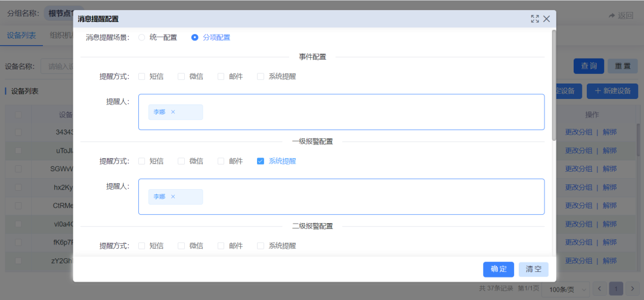The height and width of the screenshot is (300, 644).
Task: Expand the message reminder dialog to fullscreen
Action: click(535, 18)
